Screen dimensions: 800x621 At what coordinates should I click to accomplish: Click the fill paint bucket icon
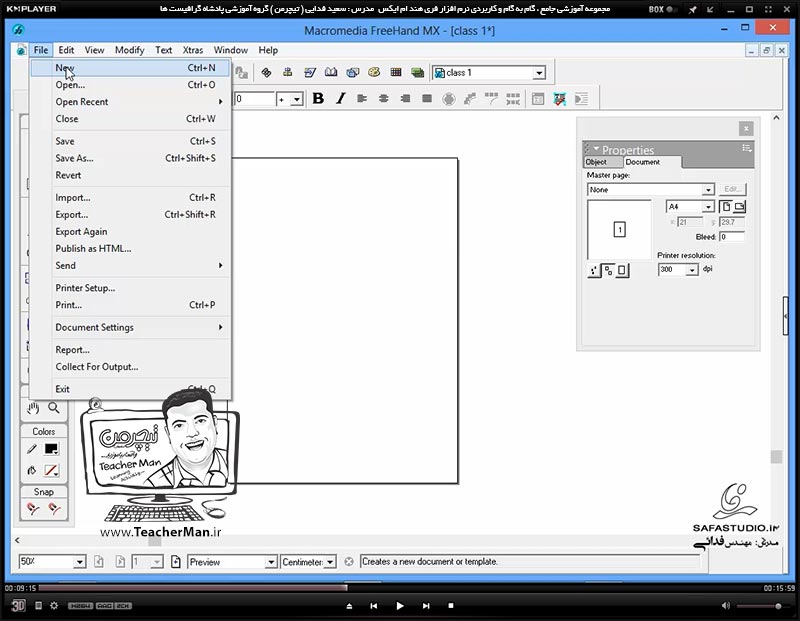pyautogui.click(x=32, y=470)
